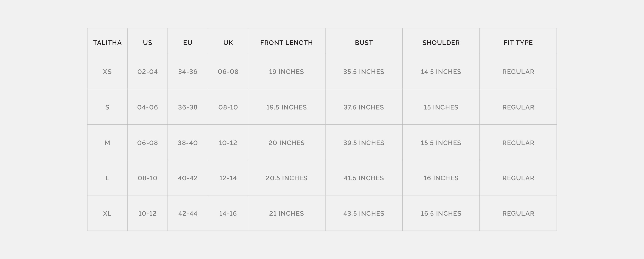This screenshot has width=644, height=259.
Task: Select the 43.5 INCHES bust cell
Action: (364, 214)
